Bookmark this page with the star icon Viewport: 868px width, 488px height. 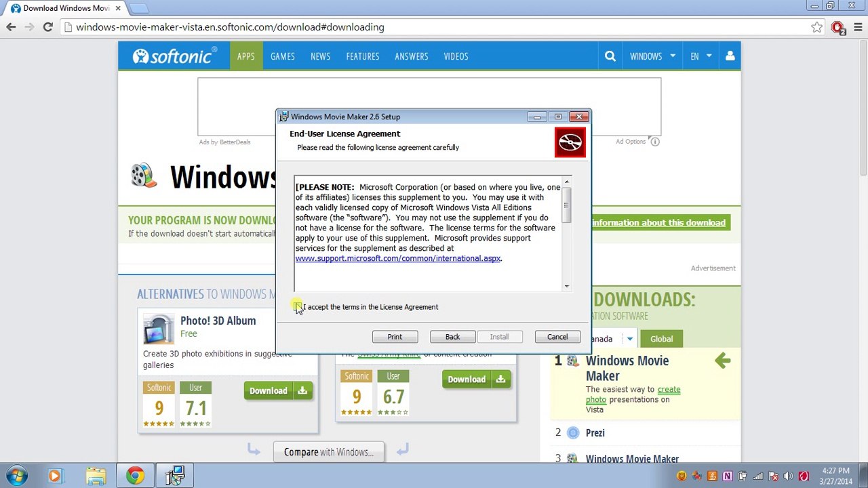click(x=816, y=27)
